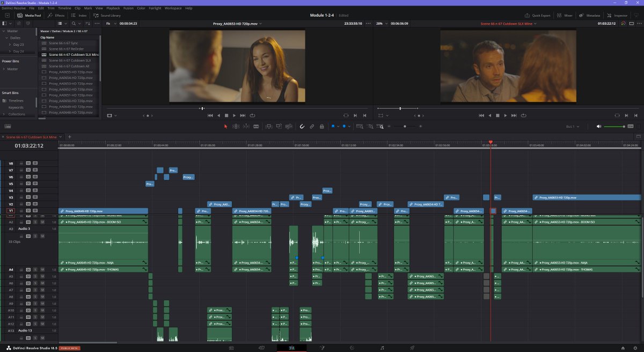Toggle loop in source viewer
The image size is (644, 352).
(252, 115)
